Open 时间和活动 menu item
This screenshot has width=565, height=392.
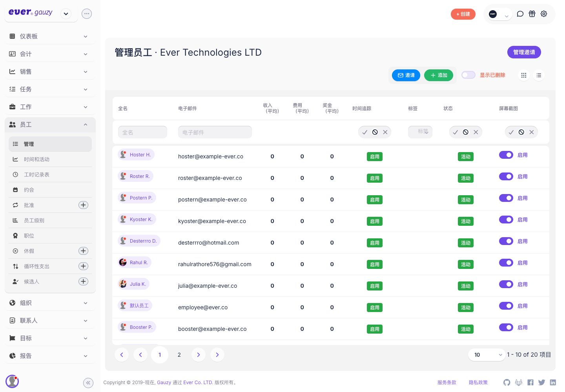(50, 160)
